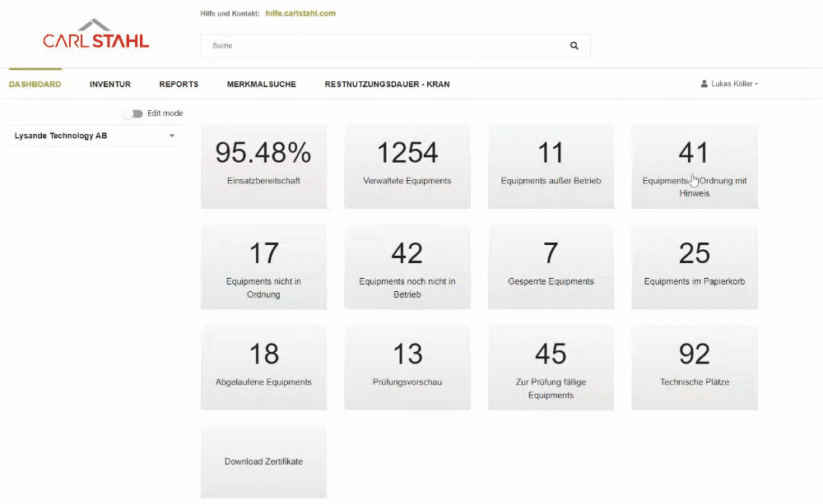Toggle the Edit mode switch
Viewport: 823px width, 504px height.
[x=132, y=113]
